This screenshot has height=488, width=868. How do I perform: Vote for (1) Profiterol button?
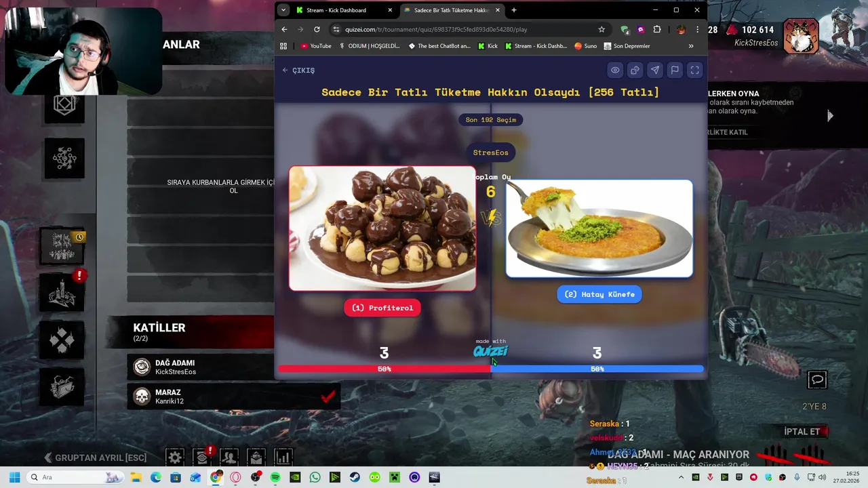(382, 308)
